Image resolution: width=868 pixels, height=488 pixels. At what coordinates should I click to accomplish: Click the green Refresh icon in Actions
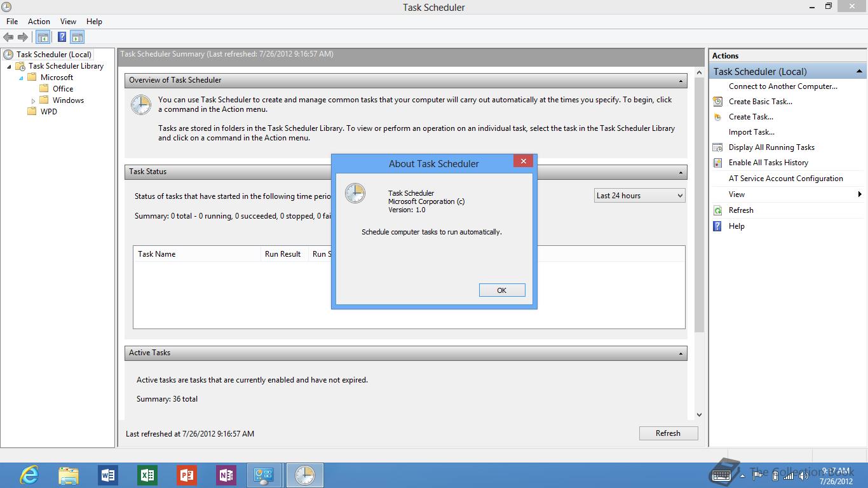717,210
